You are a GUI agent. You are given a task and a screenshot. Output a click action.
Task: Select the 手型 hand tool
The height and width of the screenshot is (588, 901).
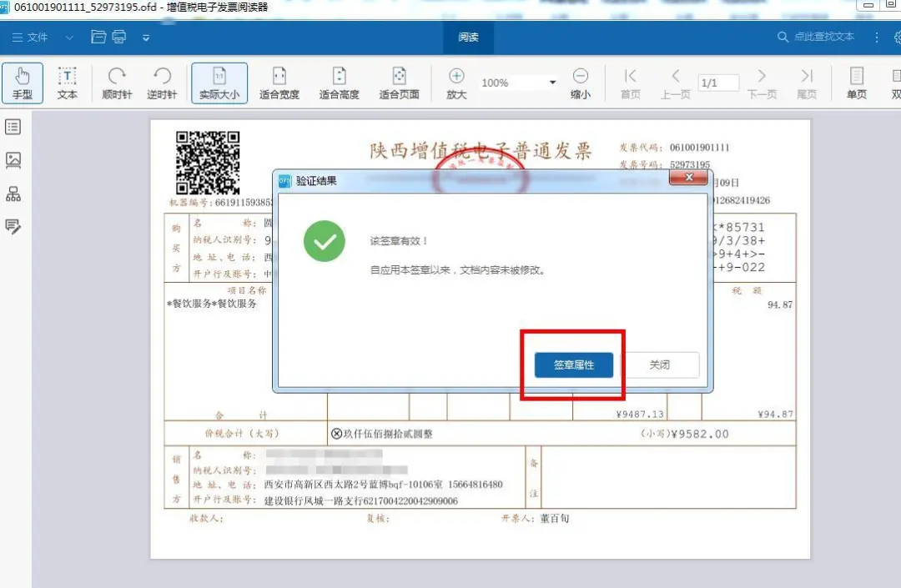point(22,82)
